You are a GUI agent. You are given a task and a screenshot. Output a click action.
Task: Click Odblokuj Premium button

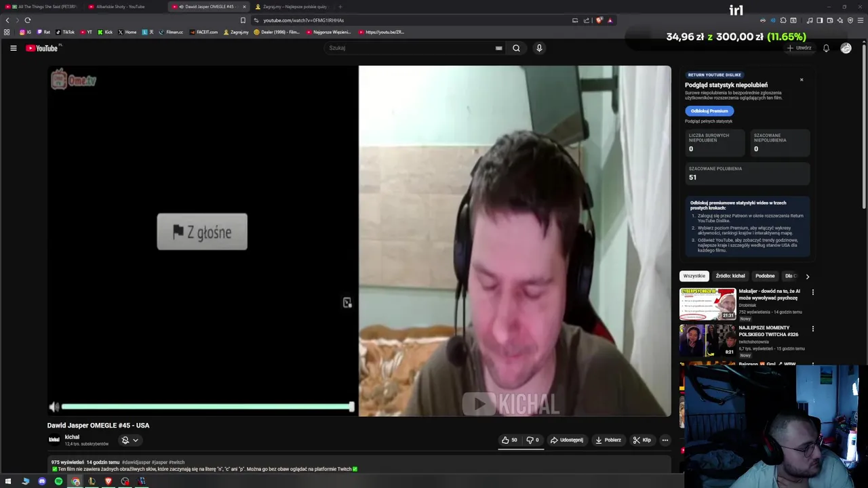[709, 110]
